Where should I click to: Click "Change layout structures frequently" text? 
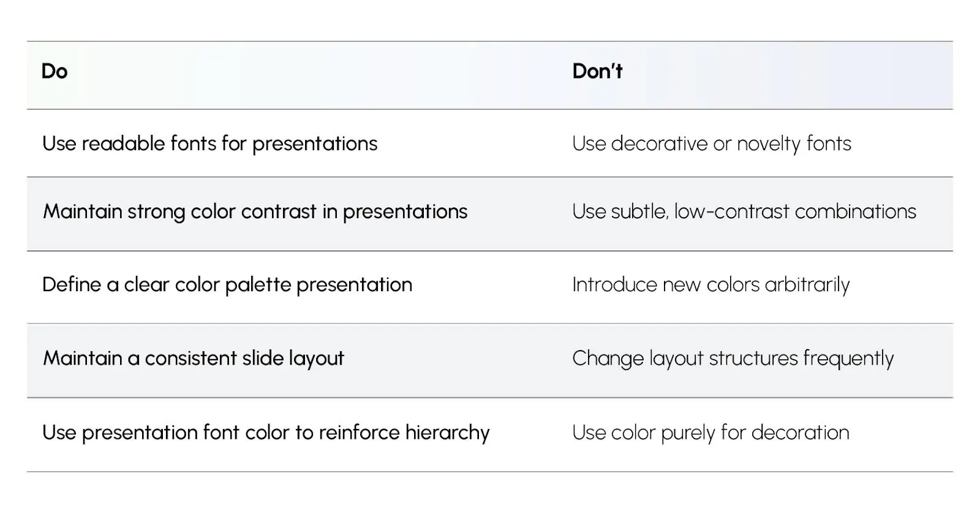click(x=733, y=358)
